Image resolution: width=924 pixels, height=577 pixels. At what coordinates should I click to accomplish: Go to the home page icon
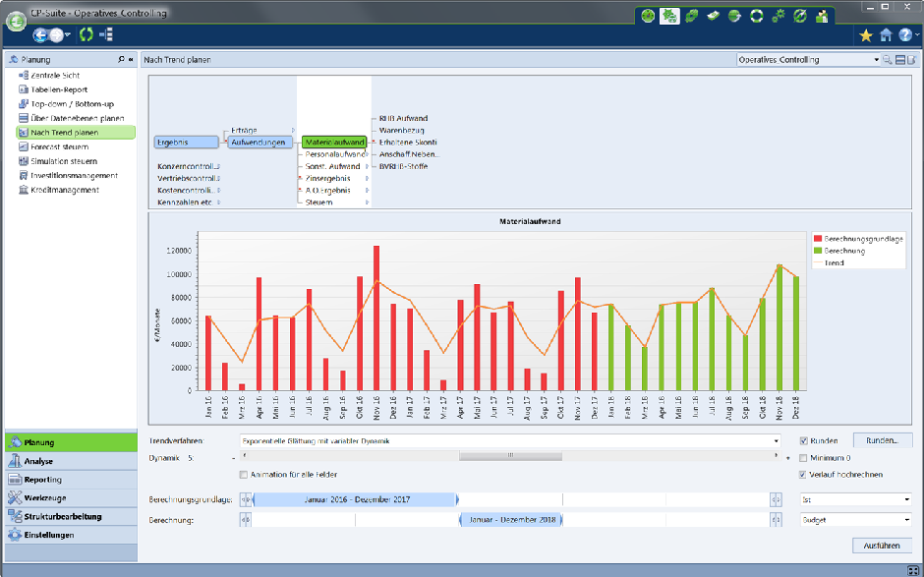tap(886, 35)
